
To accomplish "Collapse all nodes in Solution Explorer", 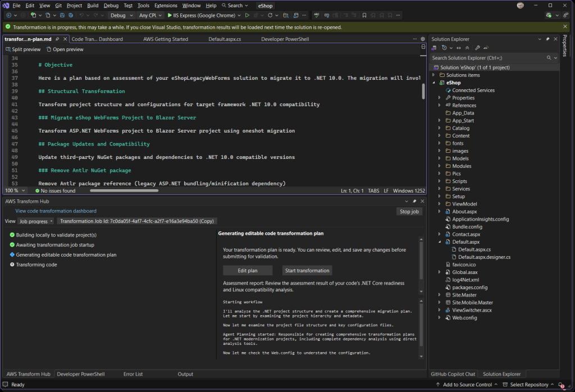I will click(x=468, y=48).
